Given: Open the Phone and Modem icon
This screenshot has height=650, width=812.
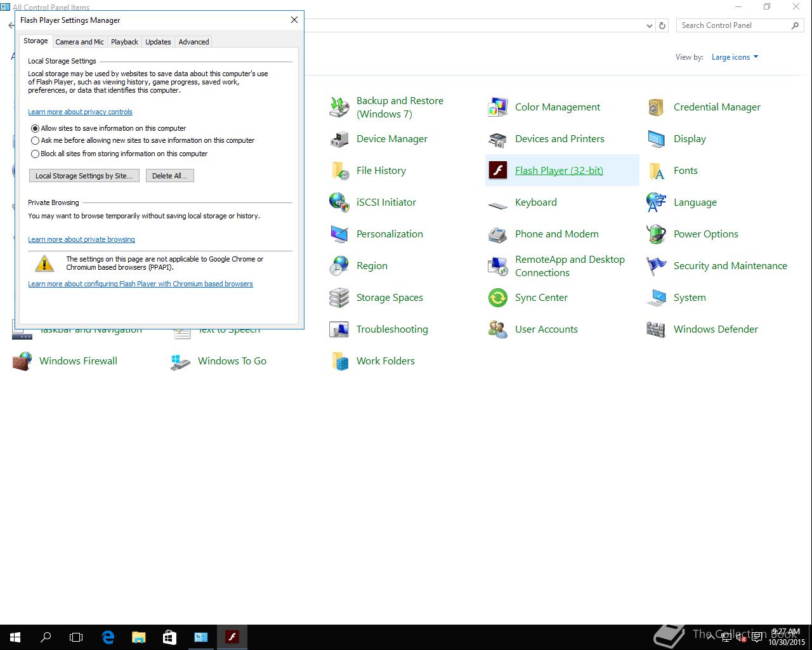Looking at the screenshot, I should click(x=498, y=234).
